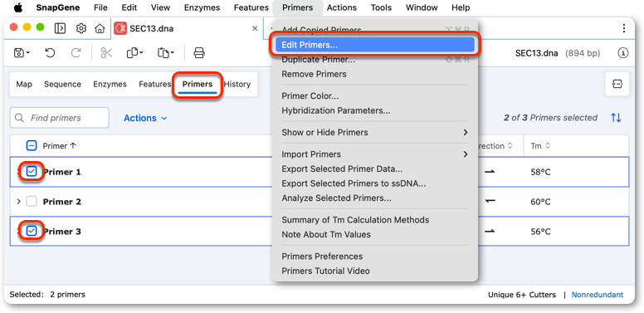
Task: Switch to the Features tab
Action: tap(155, 84)
